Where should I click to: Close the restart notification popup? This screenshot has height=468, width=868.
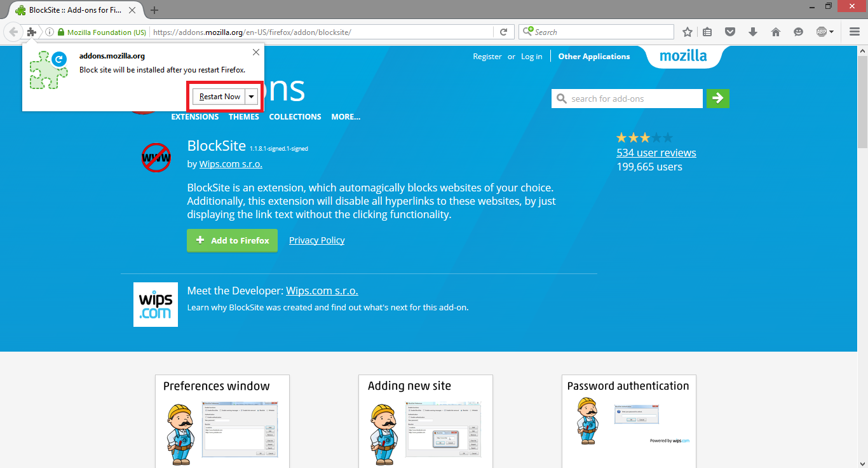pos(256,52)
